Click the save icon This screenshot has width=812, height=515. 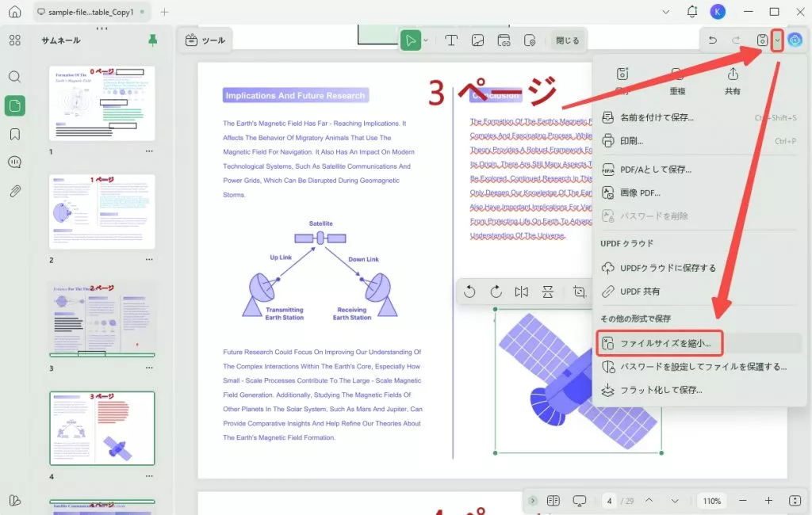(762, 40)
